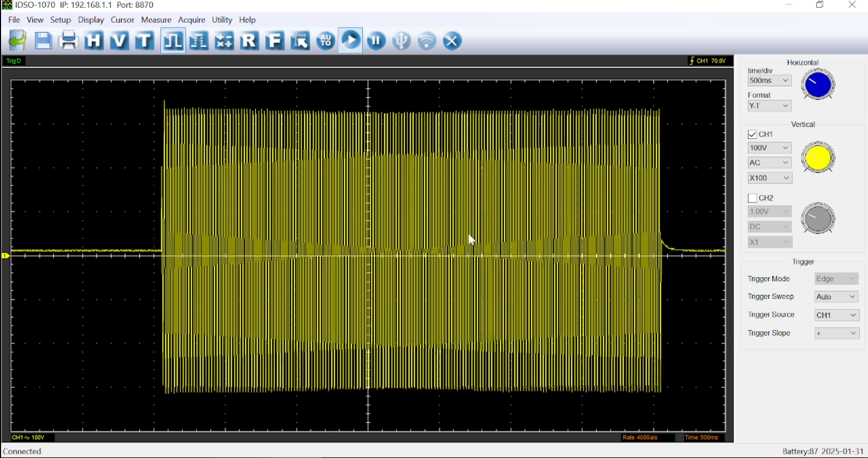Toggle the CH1 channel checkbox
The image size is (868, 458).
click(752, 134)
